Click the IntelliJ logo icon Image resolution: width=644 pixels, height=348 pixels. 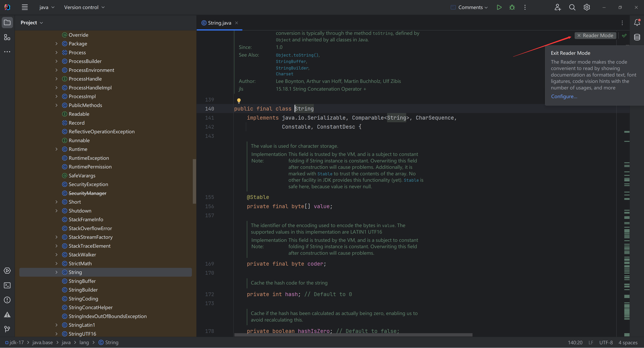7,7
